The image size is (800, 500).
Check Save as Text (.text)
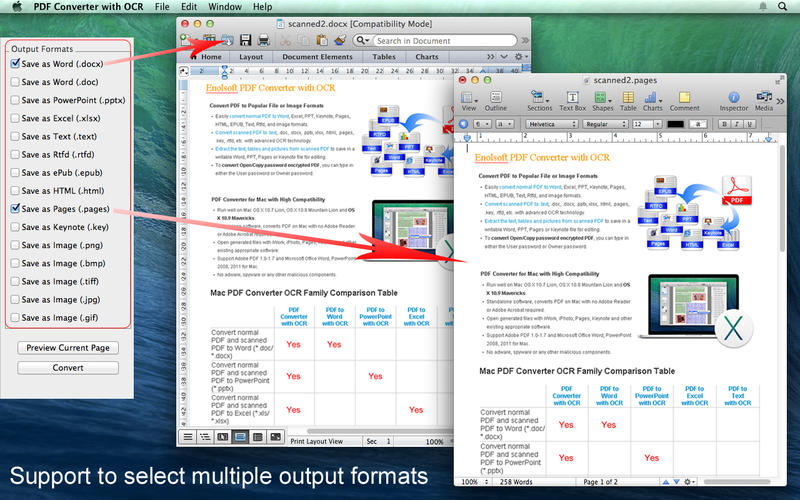point(15,136)
